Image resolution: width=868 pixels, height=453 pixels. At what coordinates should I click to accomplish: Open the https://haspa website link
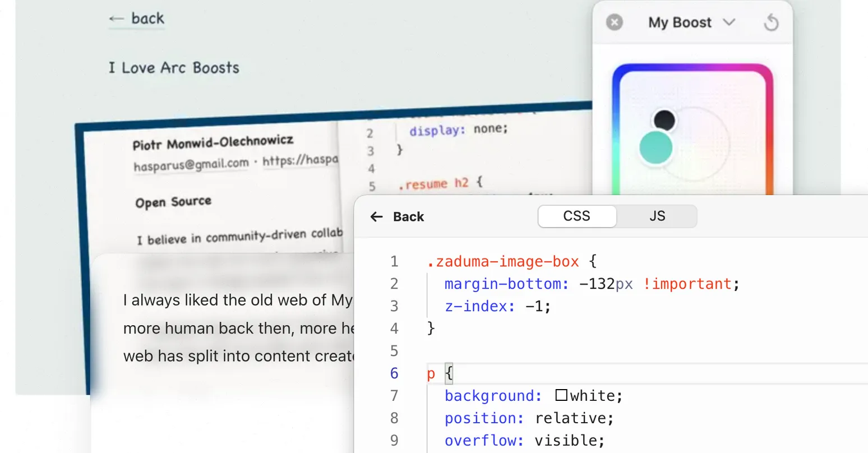click(x=300, y=160)
